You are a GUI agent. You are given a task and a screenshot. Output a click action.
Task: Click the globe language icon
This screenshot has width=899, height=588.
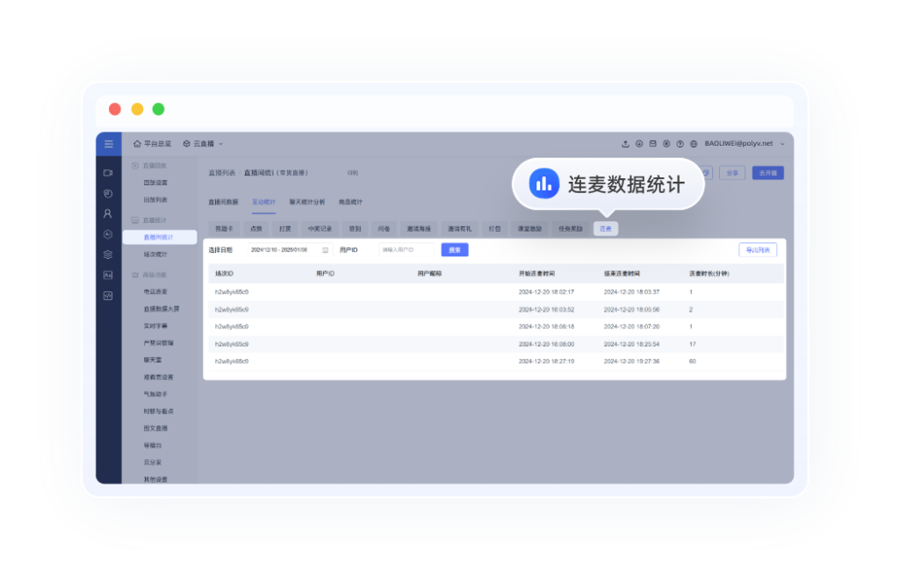click(x=694, y=144)
